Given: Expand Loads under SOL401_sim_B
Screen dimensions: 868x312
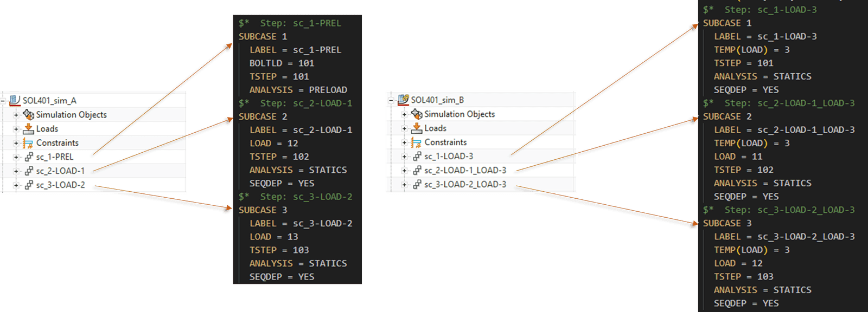Looking at the screenshot, I should pyautogui.click(x=404, y=128).
